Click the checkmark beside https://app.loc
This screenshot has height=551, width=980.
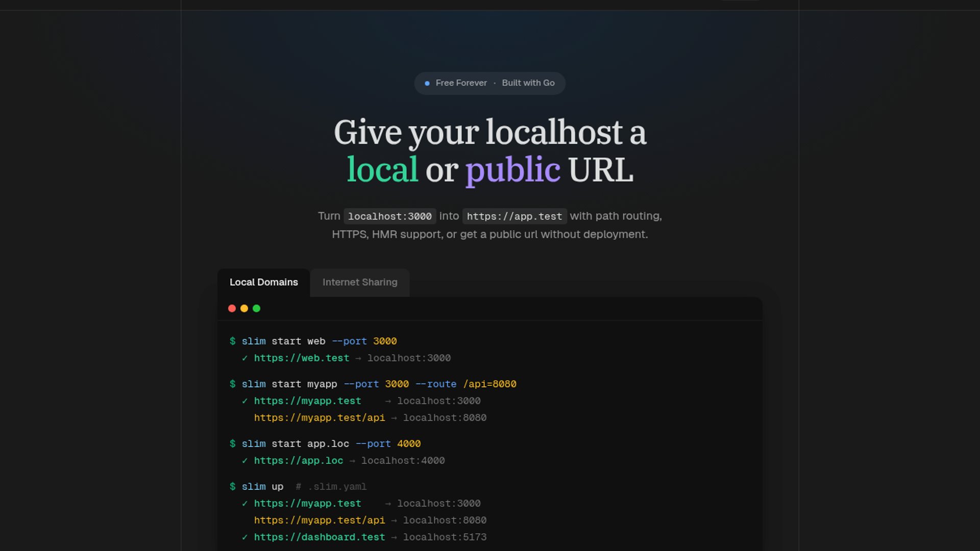click(245, 461)
